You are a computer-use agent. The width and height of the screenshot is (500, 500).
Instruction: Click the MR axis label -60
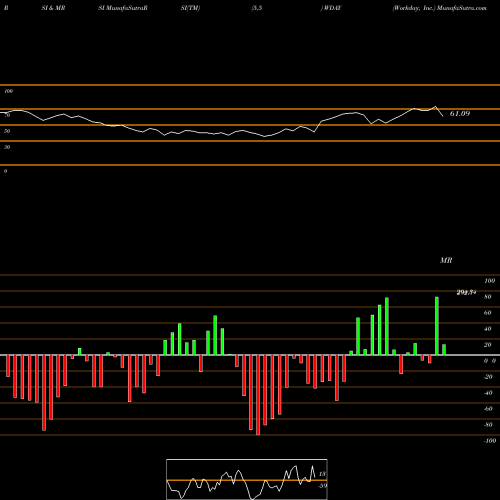pos(488,409)
